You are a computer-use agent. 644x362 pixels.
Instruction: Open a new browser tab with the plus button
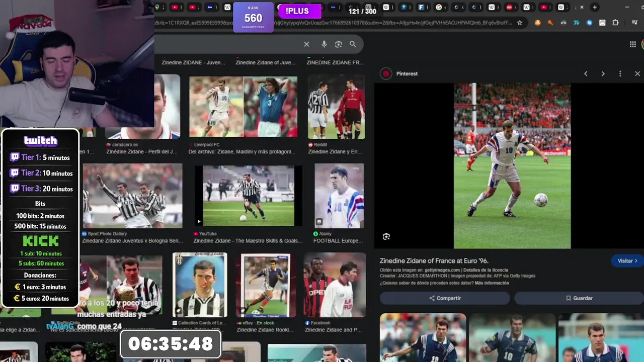pos(595,7)
